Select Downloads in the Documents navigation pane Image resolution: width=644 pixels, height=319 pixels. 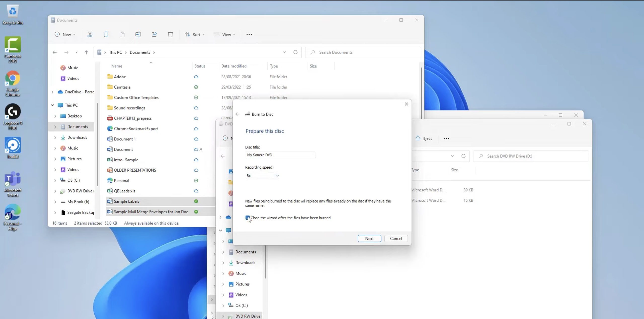pyautogui.click(x=77, y=137)
